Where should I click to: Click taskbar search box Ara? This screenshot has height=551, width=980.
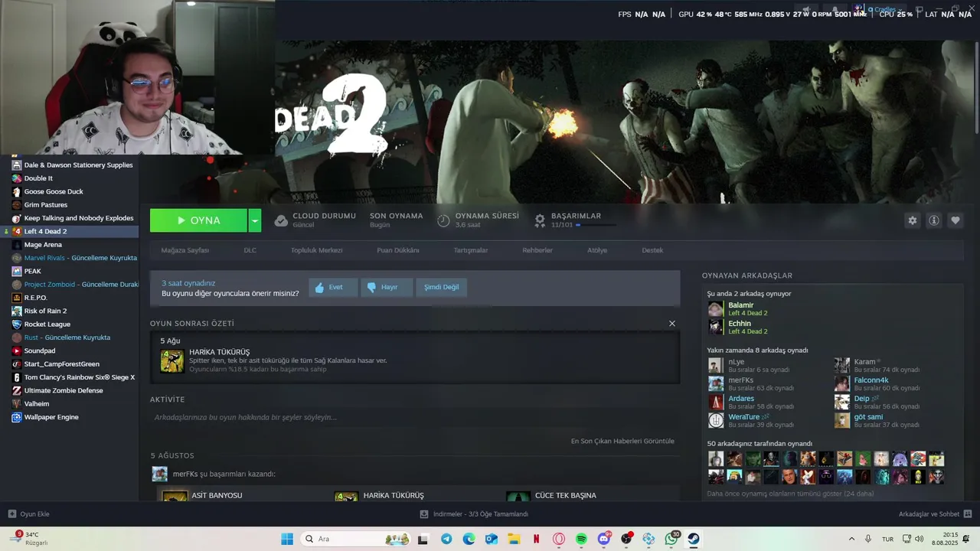[x=354, y=539]
